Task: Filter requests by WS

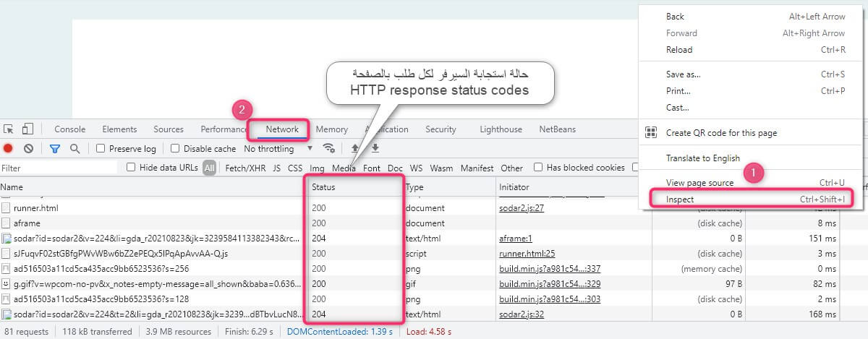Action: (x=416, y=168)
